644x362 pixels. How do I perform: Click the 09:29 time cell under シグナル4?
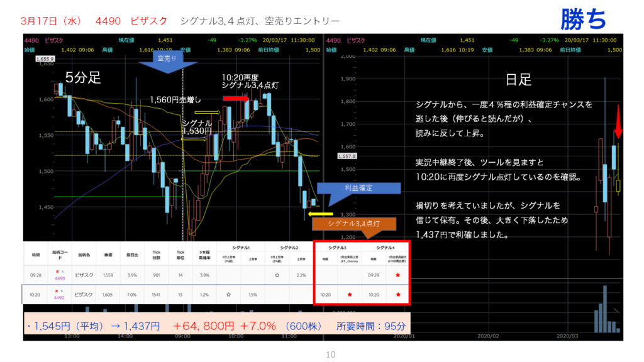tap(374, 275)
